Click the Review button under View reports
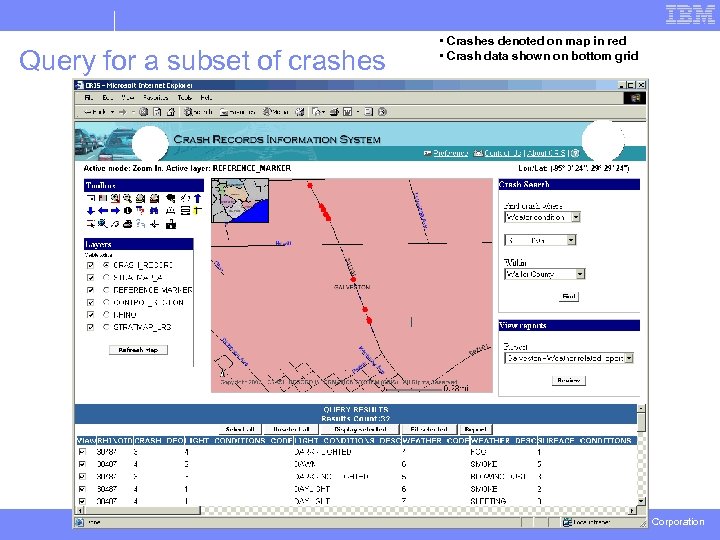Image resolution: width=720 pixels, height=540 pixels. click(x=568, y=380)
